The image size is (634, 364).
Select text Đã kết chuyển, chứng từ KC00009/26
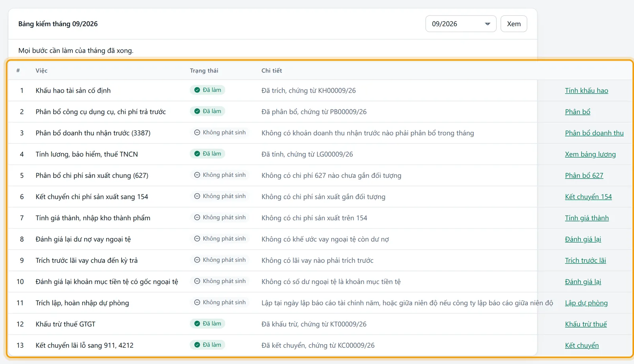318,345
